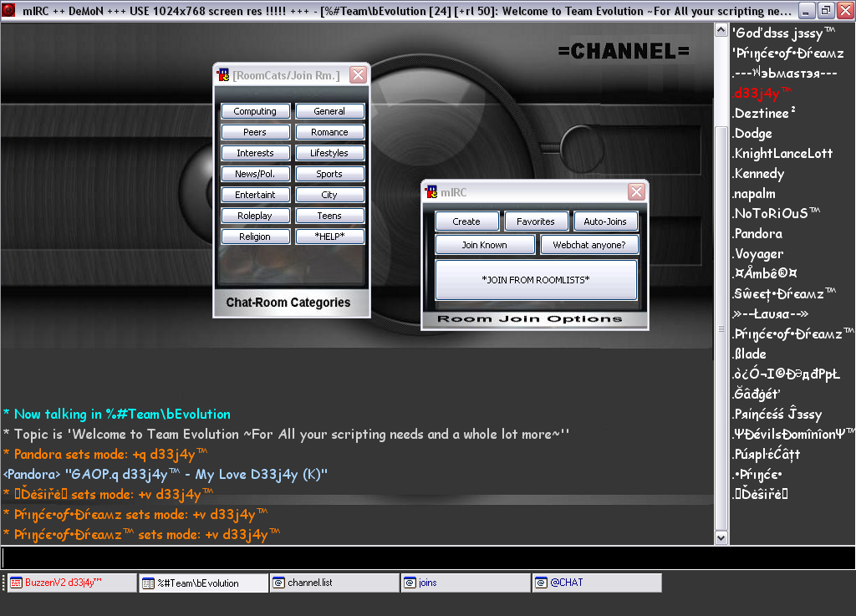Switch to the BuzzenV2 d33j4y status tab

click(72, 583)
